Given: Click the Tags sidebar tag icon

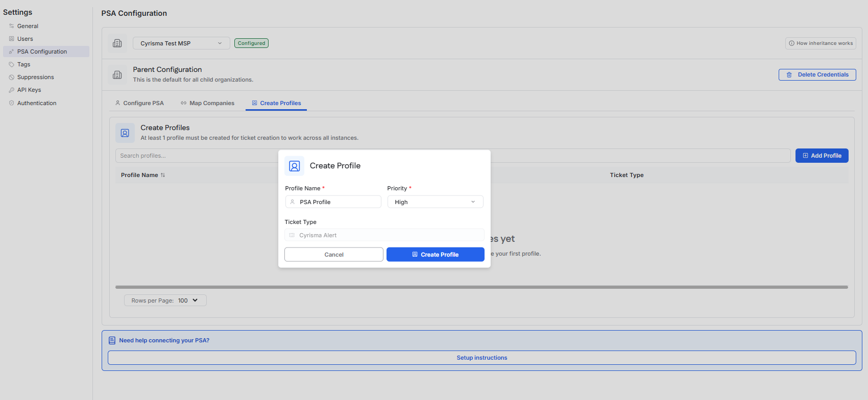Looking at the screenshot, I should (11, 64).
